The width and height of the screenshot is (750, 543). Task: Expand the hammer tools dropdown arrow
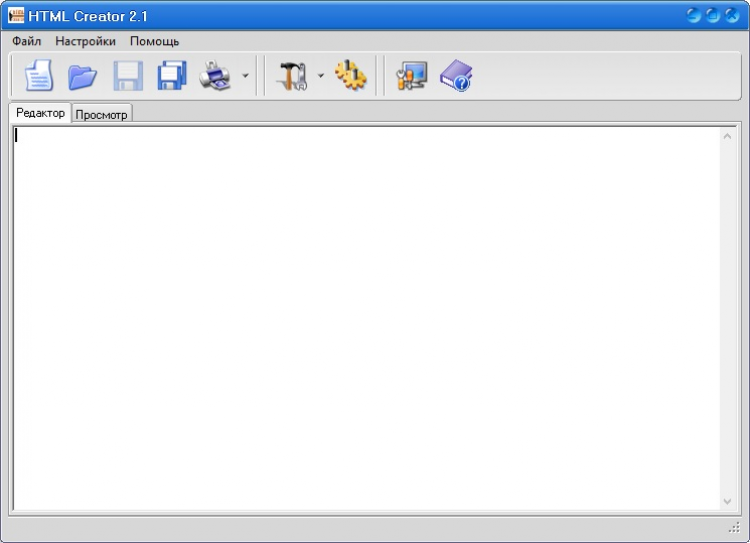coord(321,75)
